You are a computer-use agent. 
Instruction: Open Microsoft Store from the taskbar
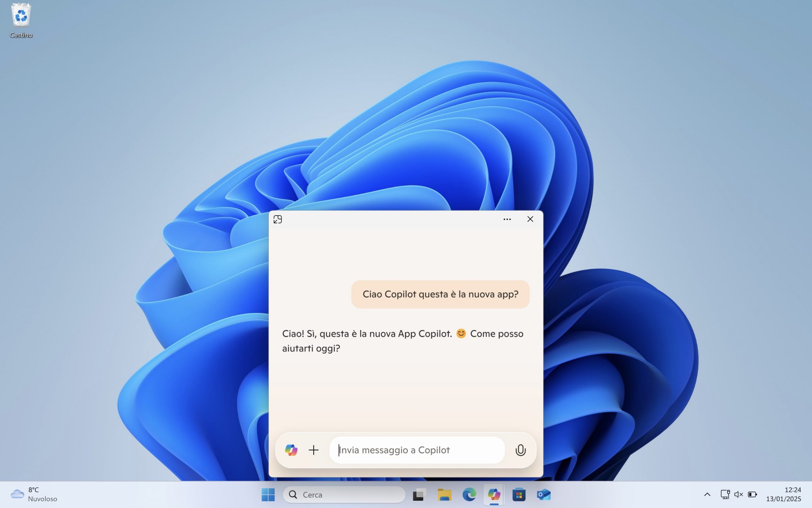(519, 495)
